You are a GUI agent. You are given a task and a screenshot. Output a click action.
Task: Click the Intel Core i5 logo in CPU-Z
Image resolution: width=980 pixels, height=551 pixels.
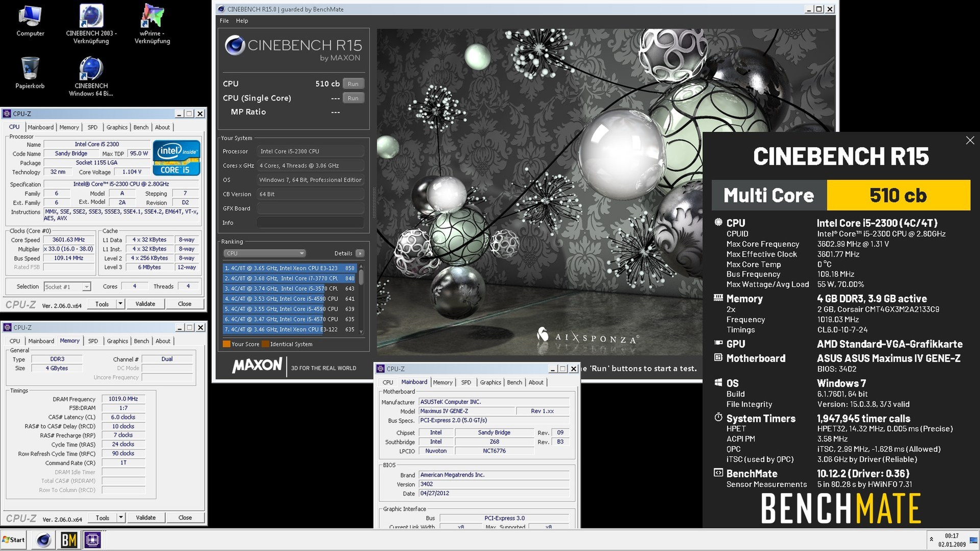click(x=176, y=158)
